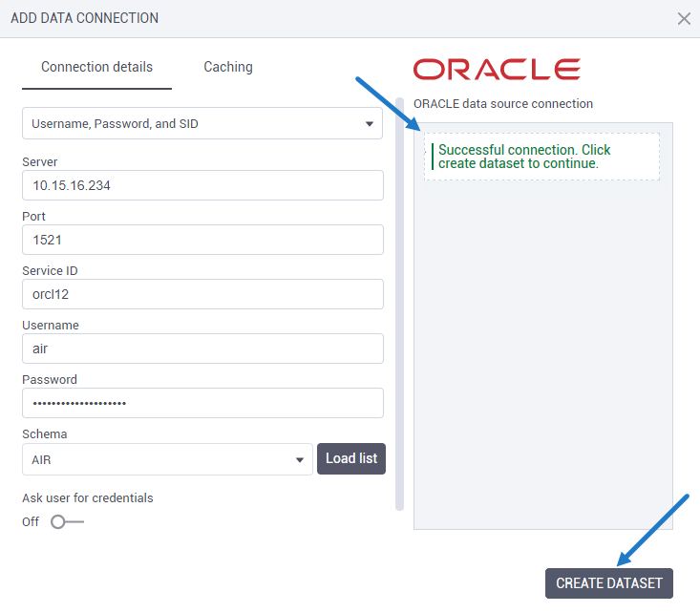This screenshot has height=613, width=700.
Task: Click the connection form's vertical scrollbar
Action: click(x=399, y=315)
